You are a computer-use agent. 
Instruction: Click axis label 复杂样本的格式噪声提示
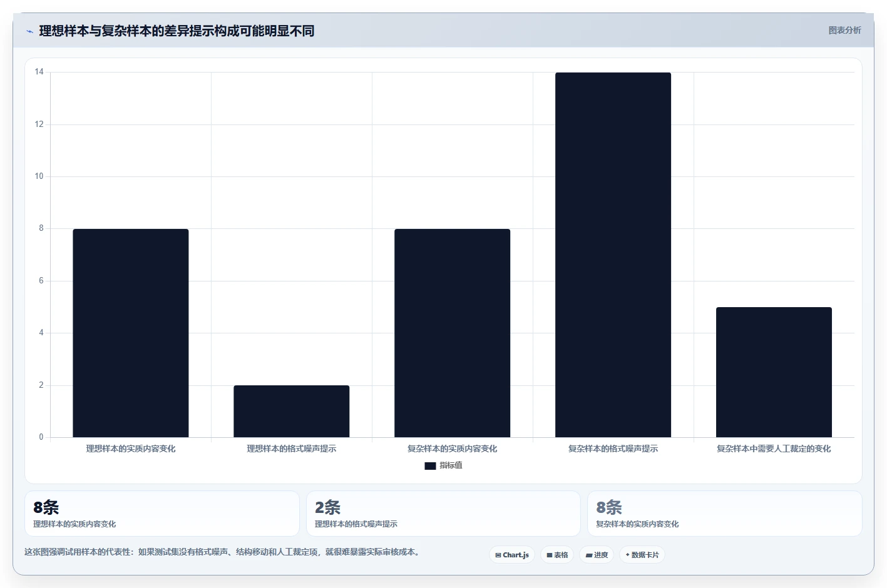(613, 449)
